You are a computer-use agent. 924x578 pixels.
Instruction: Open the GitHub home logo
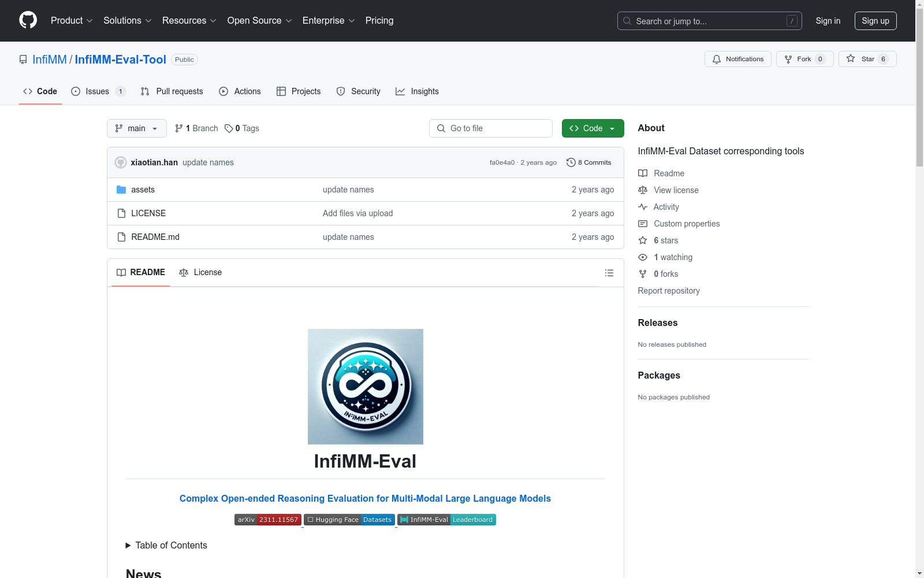click(28, 20)
